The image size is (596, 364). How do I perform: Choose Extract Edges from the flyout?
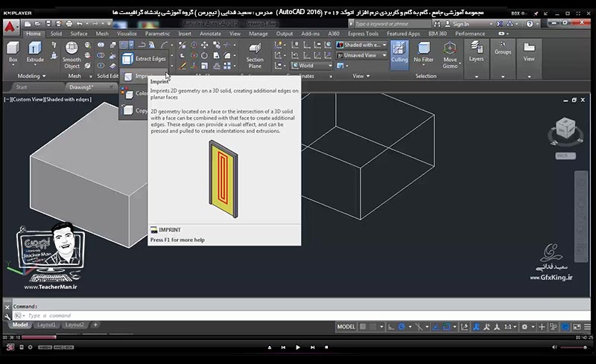coord(144,59)
